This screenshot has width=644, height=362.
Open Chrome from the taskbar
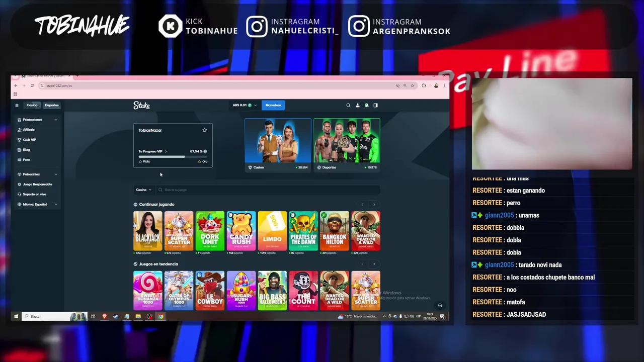click(160, 316)
